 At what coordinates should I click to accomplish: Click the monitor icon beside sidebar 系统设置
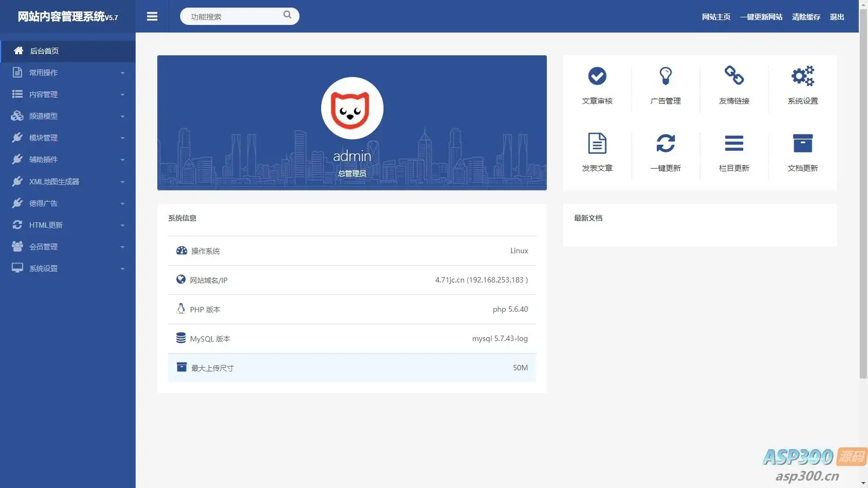[x=17, y=268]
